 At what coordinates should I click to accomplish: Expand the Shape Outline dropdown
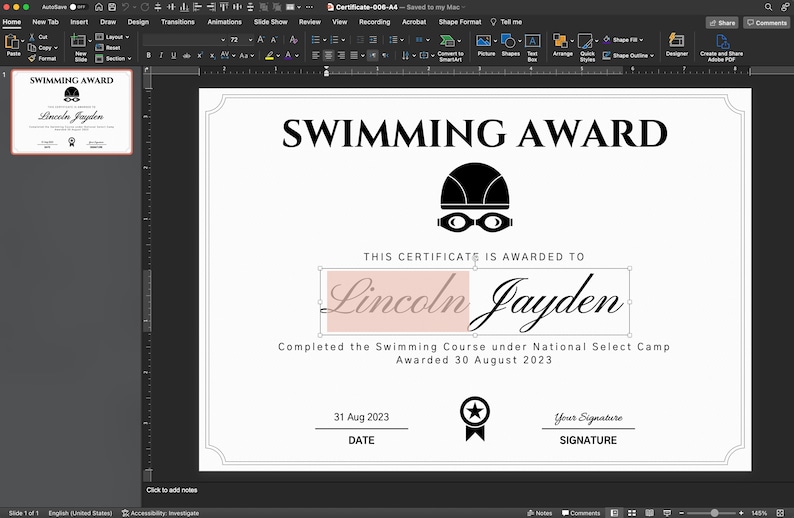pyautogui.click(x=652, y=56)
